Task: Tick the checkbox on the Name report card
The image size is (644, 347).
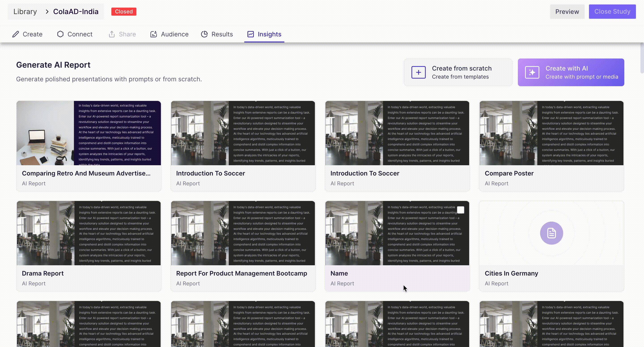Action: [460, 210]
